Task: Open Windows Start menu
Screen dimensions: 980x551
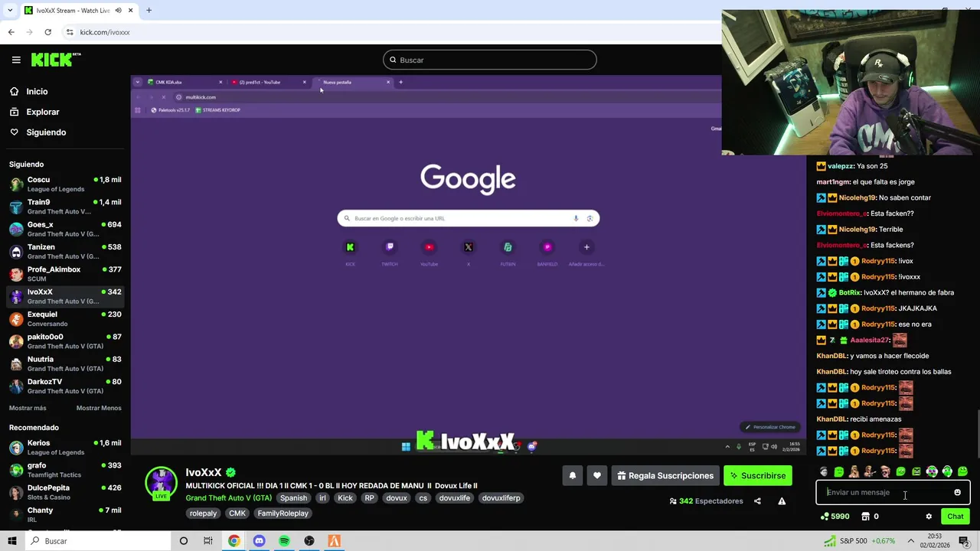Action: click(11, 541)
